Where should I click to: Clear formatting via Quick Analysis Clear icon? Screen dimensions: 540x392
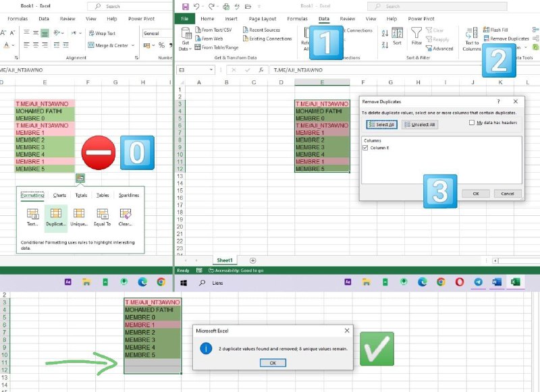click(x=126, y=217)
